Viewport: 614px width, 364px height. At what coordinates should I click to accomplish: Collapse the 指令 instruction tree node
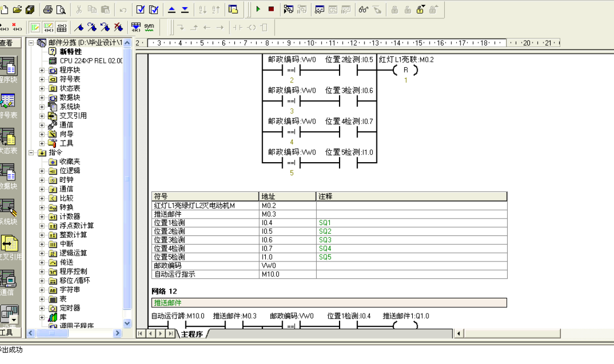tap(31, 153)
